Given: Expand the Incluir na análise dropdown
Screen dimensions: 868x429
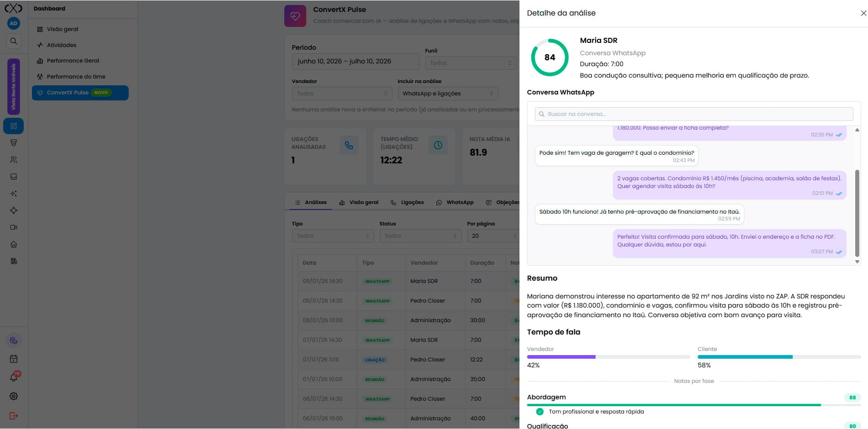Looking at the screenshot, I should click(x=448, y=94).
